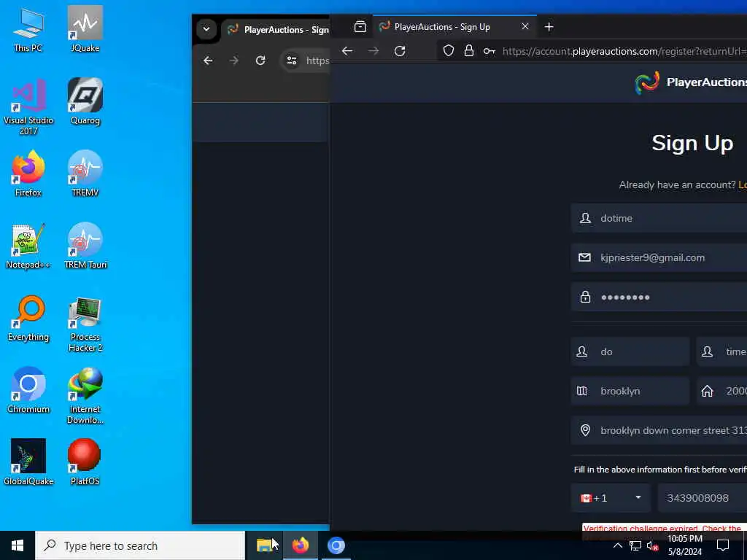Click the email field kjpriester9@gmail.com

[x=659, y=257]
